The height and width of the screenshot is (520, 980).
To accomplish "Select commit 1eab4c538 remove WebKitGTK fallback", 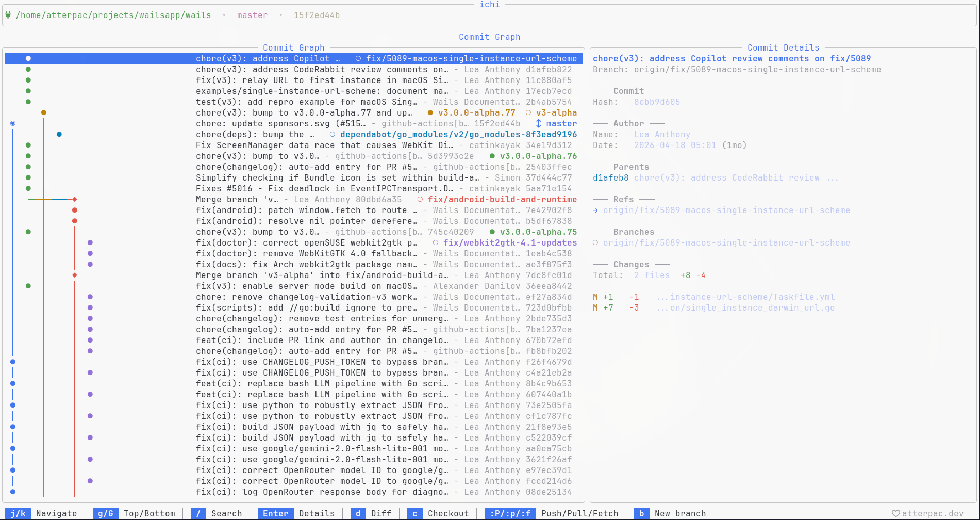I will coord(294,254).
